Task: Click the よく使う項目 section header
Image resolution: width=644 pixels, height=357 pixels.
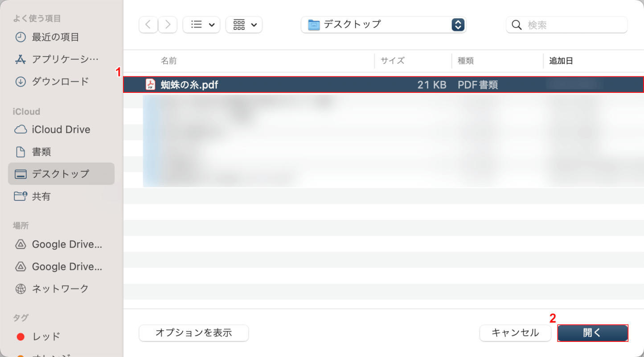Action: click(x=37, y=18)
